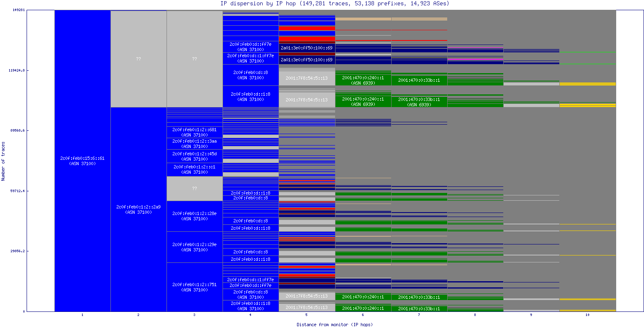Click the topmost 2c0f:feb0:d::1:ff7e (ASN 37100) block
The image size is (644, 327).
[251, 58]
